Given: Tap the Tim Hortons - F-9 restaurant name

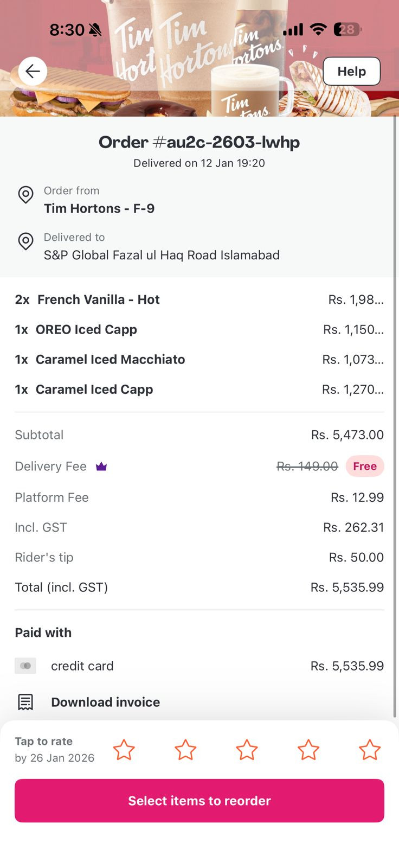Looking at the screenshot, I should coord(99,208).
